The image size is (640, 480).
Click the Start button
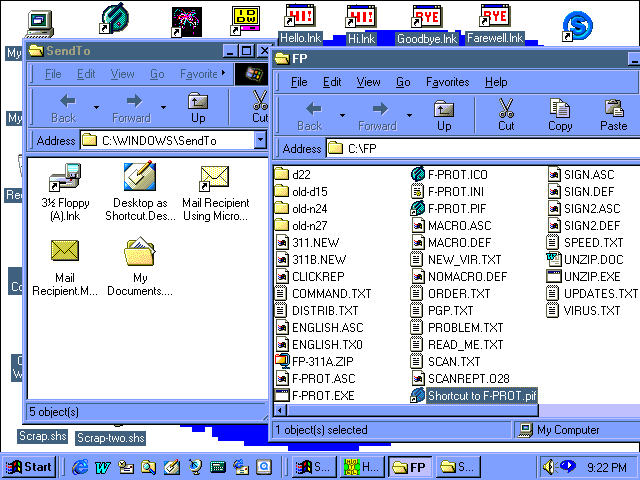[29, 467]
